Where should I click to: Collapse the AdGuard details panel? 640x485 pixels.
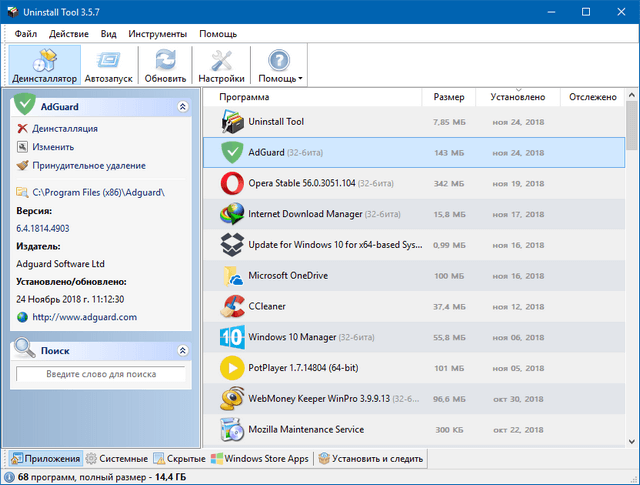(182, 105)
